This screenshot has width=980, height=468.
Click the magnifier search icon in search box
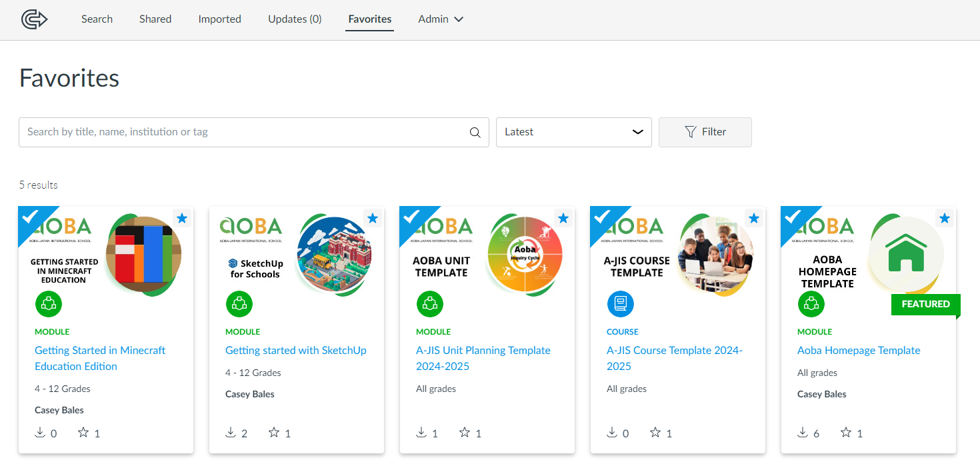tap(475, 133)
